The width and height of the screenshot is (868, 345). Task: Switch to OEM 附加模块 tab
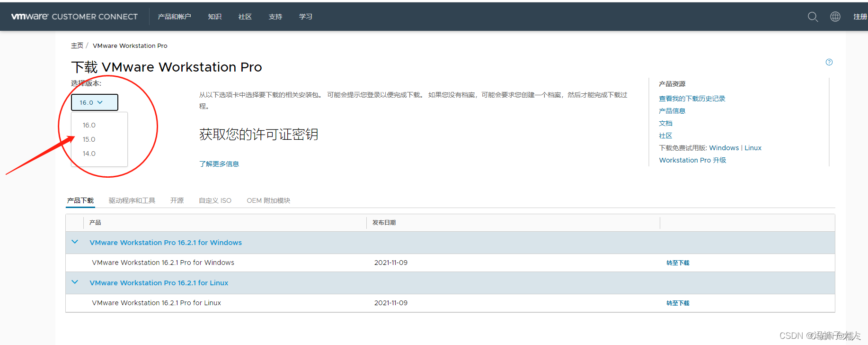click(x=268, y=200)
